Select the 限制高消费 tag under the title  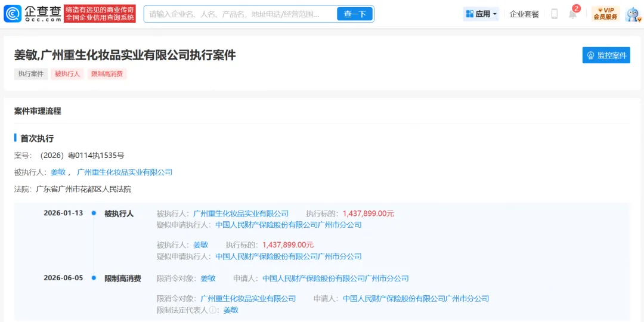107,74
